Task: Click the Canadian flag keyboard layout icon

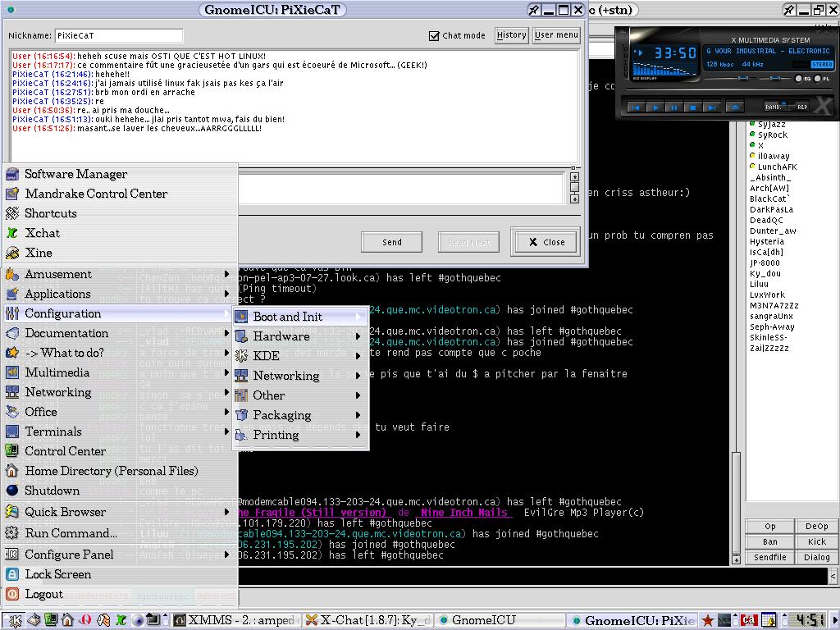Action: click(x=748, y=620)
